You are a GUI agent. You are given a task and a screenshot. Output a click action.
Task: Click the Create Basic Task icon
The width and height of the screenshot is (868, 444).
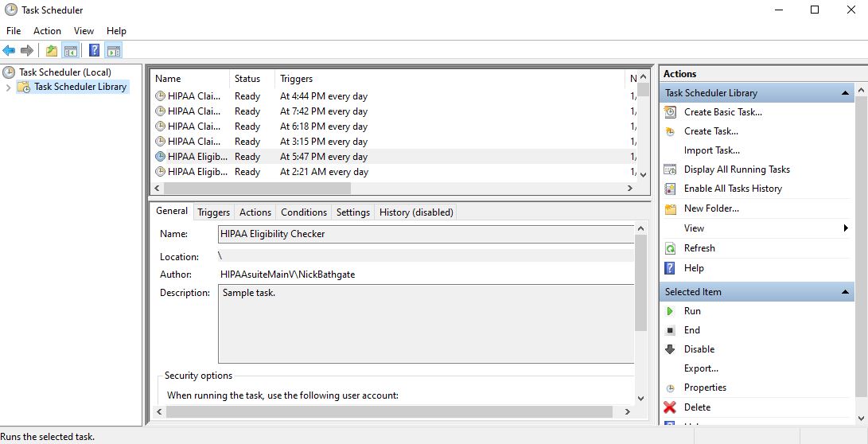coord(670,112)
